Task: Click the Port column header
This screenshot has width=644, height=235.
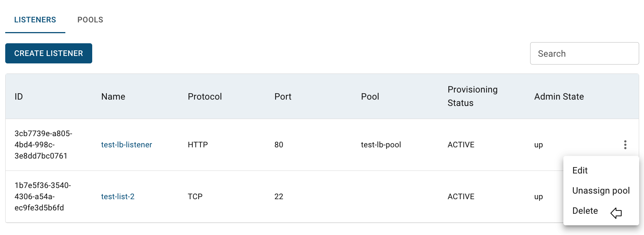Action: click(283, 97)
